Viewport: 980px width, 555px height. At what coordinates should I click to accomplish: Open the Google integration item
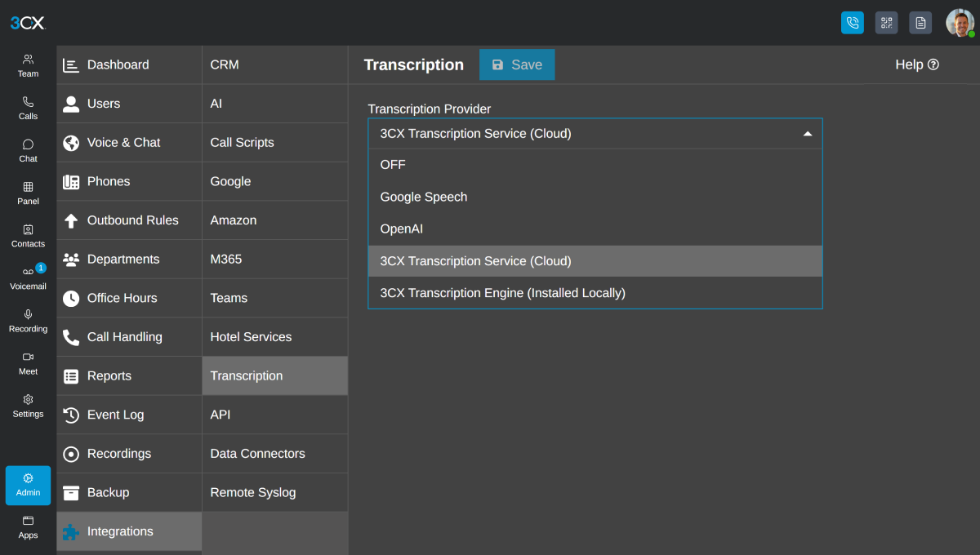click(x=275, y=181)
